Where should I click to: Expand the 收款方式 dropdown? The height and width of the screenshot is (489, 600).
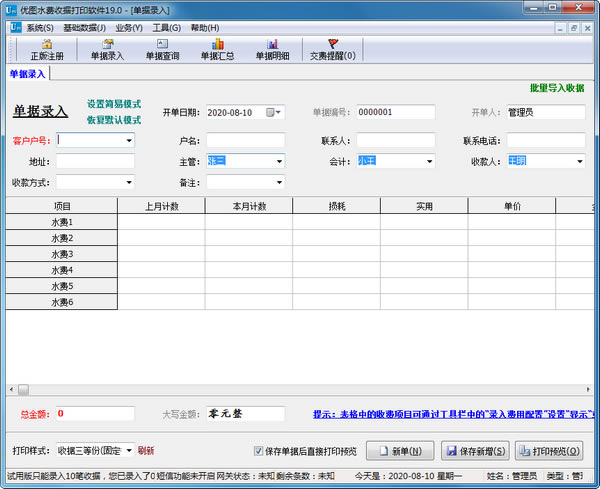(x=128, y=183)
